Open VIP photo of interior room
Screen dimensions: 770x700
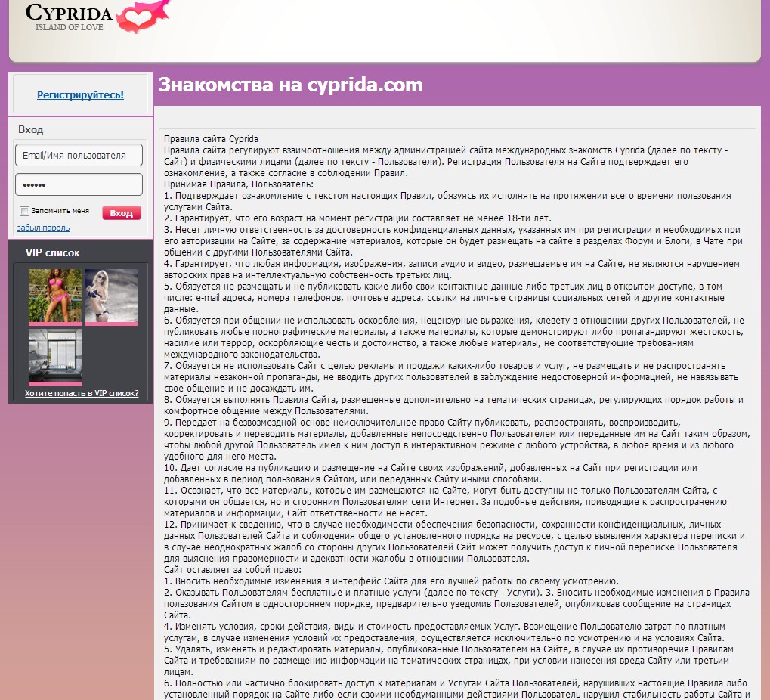[55, 357]
